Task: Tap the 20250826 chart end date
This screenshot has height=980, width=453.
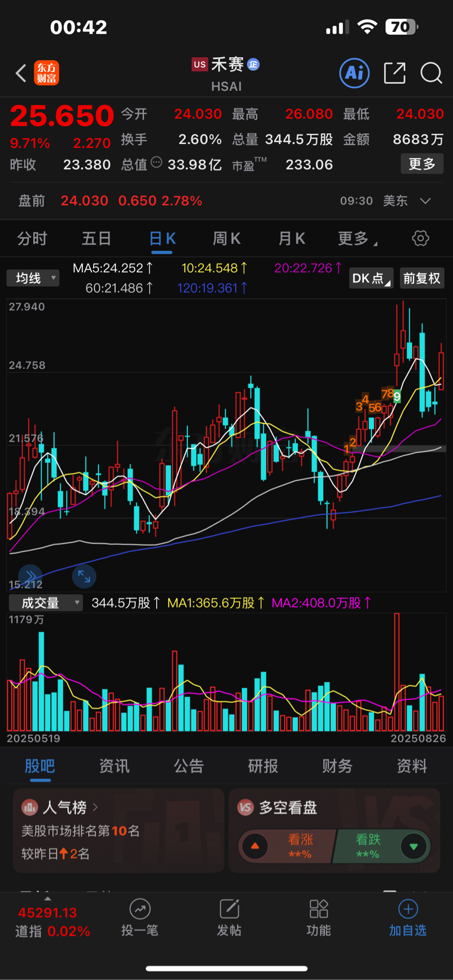Action: (x=418, y=738)
